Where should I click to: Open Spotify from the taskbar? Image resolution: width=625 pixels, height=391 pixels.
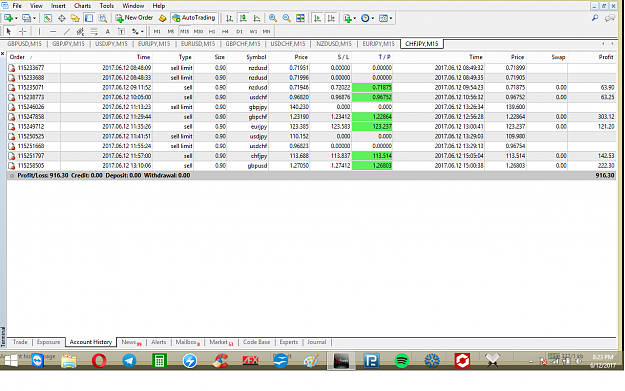click(401, 361)
